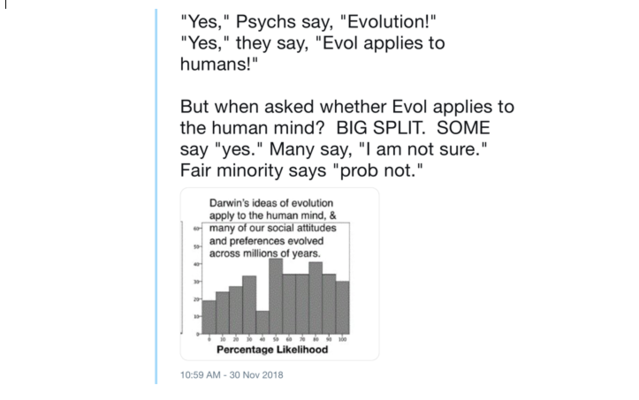Click the y-axis label 60 on chart
This screenshot has width=639, height=400.
pyautogui.click(x=196, y=229)
